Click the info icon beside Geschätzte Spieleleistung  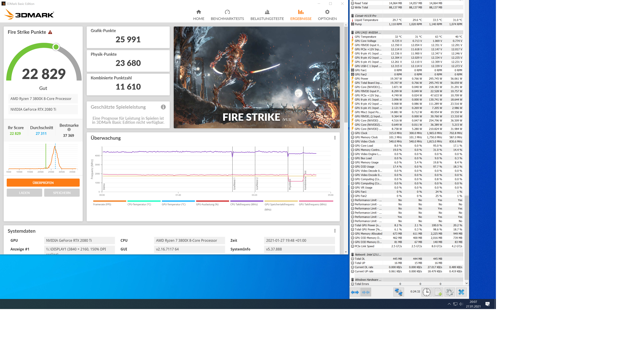point(163,107)
